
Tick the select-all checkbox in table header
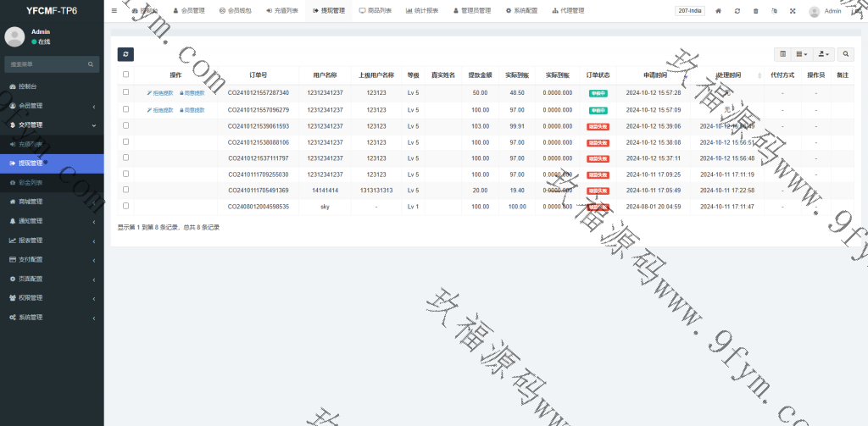click(126, 75)
